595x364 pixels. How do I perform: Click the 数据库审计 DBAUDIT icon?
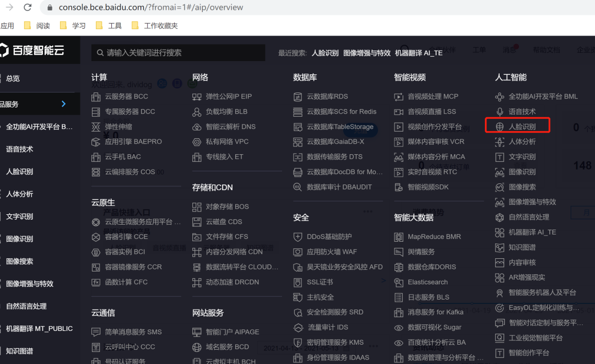click(x=297, y=187)
